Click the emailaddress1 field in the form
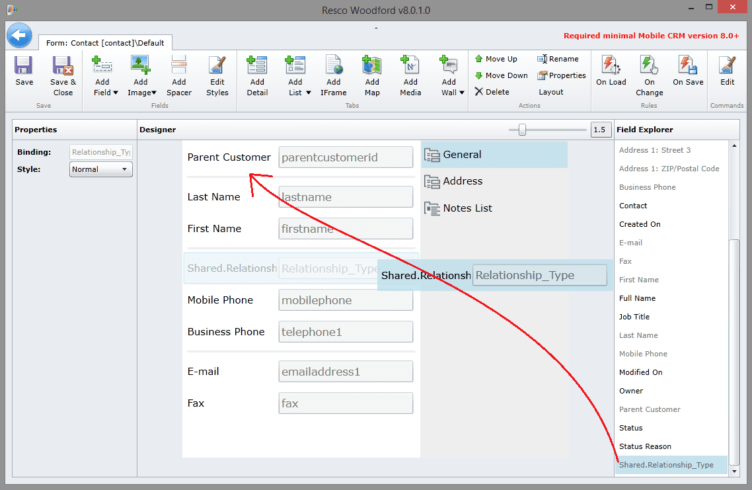752x490 pixels. tap(345, 372)
